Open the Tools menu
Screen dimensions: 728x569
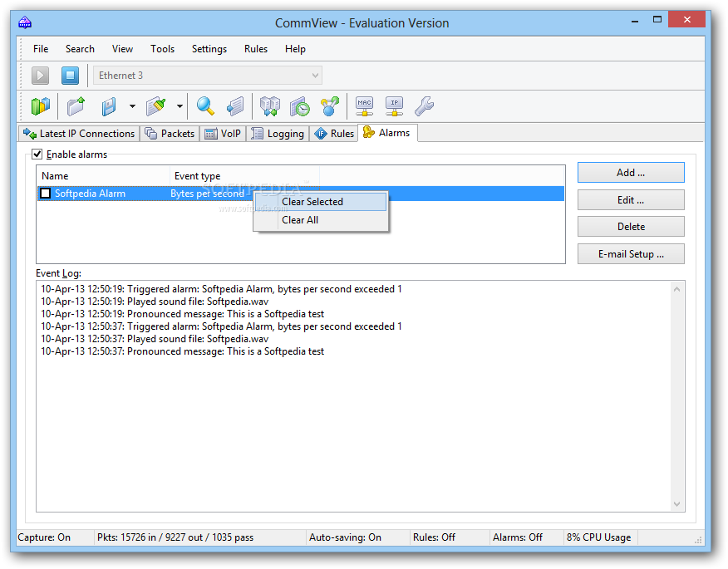click(163, 49)
